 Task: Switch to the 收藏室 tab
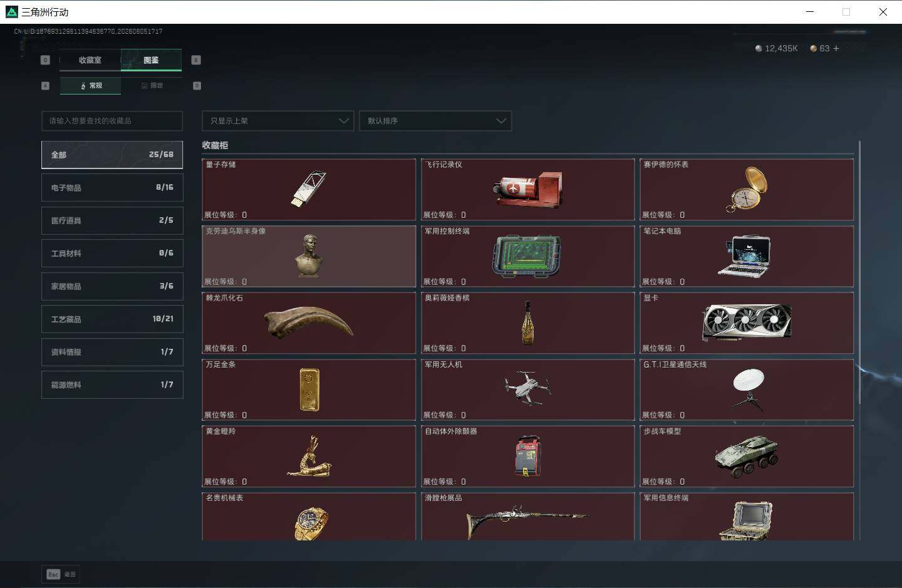tap(90, 60)
